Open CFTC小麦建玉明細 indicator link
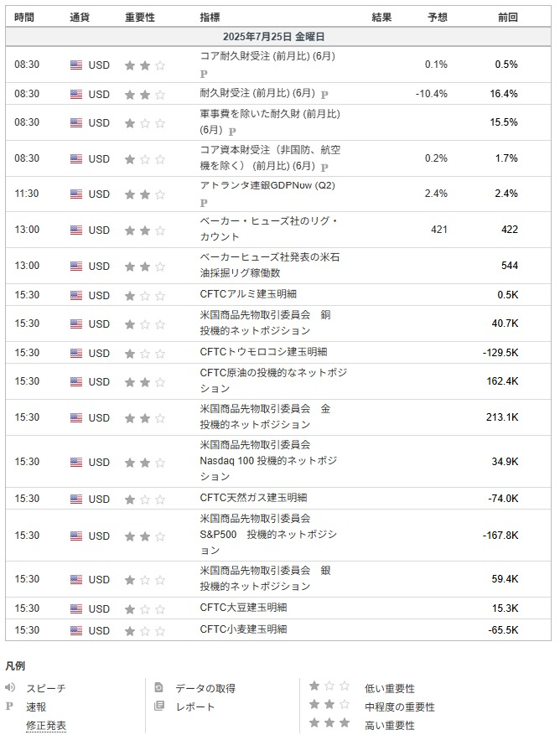560x735 pixels. coord(243,629)
